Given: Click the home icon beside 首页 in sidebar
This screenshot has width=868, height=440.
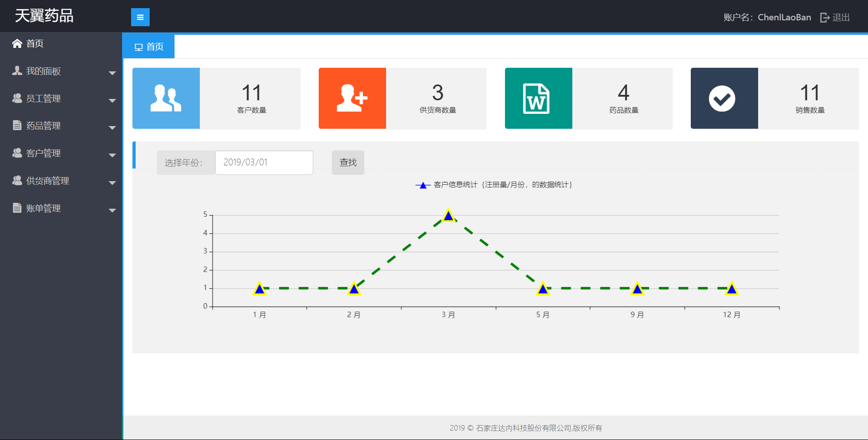Looking at the screenshot, I should tap(17, 43).
